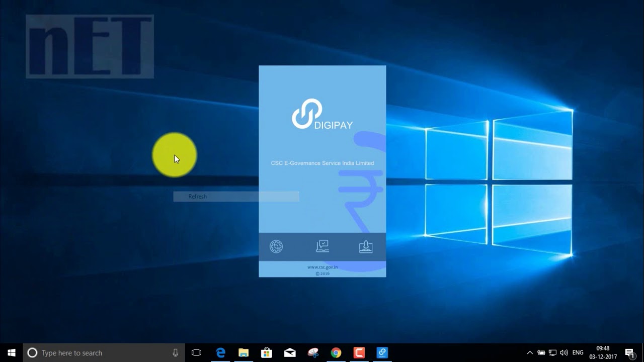The height and width of the screenshot is (362, 644).
Task: Open the Windows Start menu
Action: click(x=12, y=353)
